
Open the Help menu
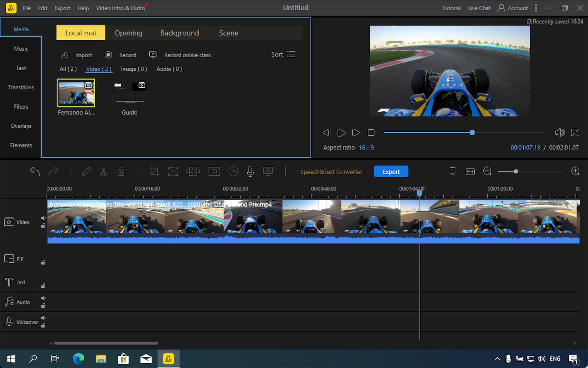[x=83, y=8]
